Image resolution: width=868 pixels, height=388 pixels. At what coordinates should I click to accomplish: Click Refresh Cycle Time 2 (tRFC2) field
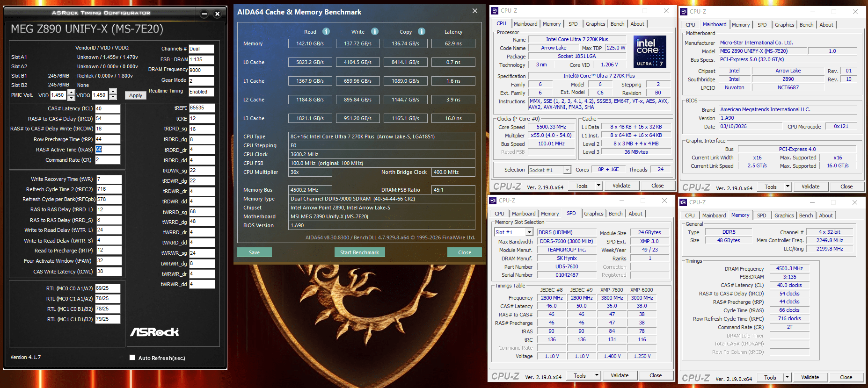click(x=109, y=189)
